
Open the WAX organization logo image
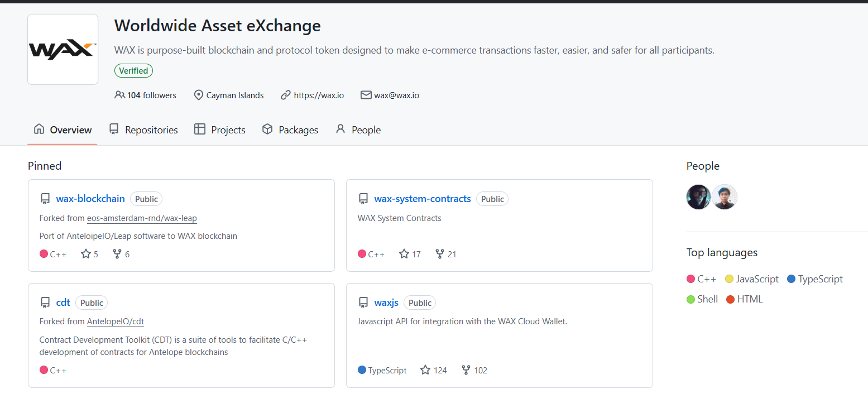(63, 50)
